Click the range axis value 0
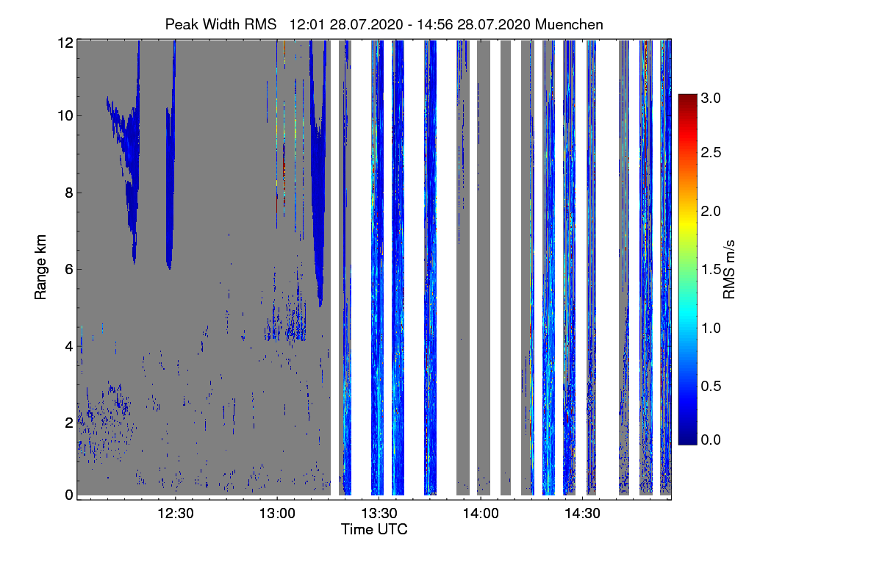882x588 pixels. pos(68,495)
